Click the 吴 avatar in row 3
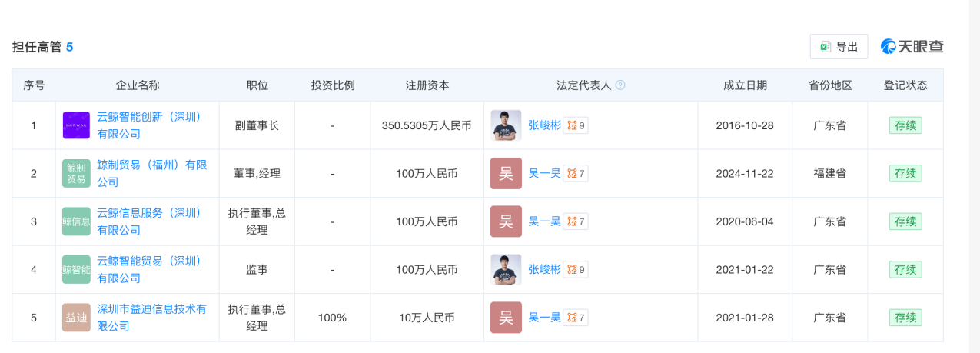Image resolution: width=980 pixels, height=353 pixels. 506,221
